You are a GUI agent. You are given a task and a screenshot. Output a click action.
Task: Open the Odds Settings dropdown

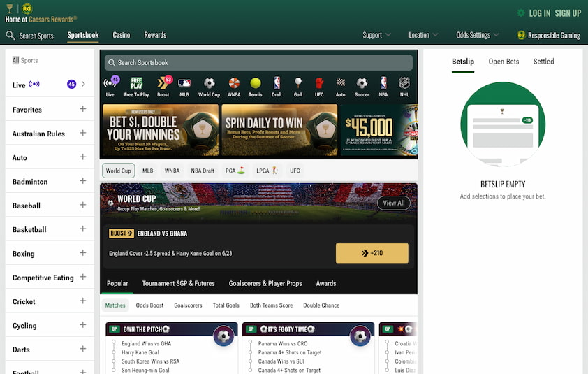[x=478, y=35]
